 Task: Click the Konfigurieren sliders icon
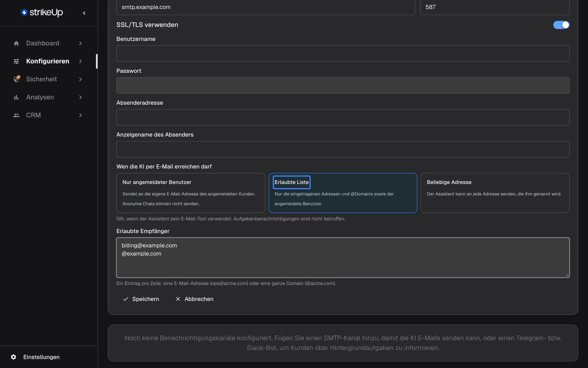pyautogui.click(x=16, y=61)
